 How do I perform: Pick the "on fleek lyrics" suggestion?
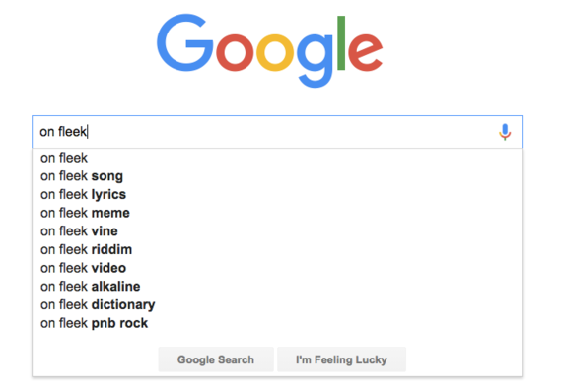pyautogui.click(x=277, y=194)
